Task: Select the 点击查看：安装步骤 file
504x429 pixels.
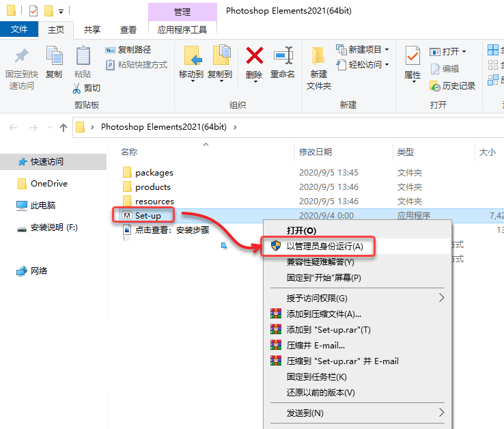Action: (166, 230)
